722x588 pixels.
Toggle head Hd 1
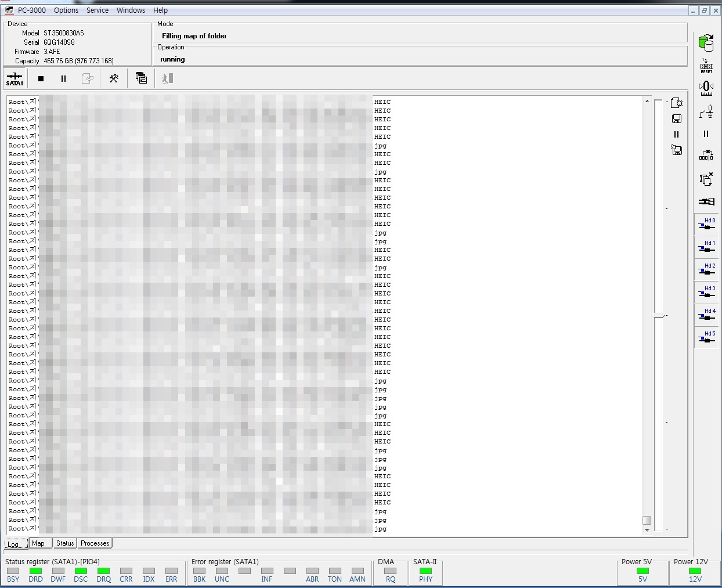706,247
